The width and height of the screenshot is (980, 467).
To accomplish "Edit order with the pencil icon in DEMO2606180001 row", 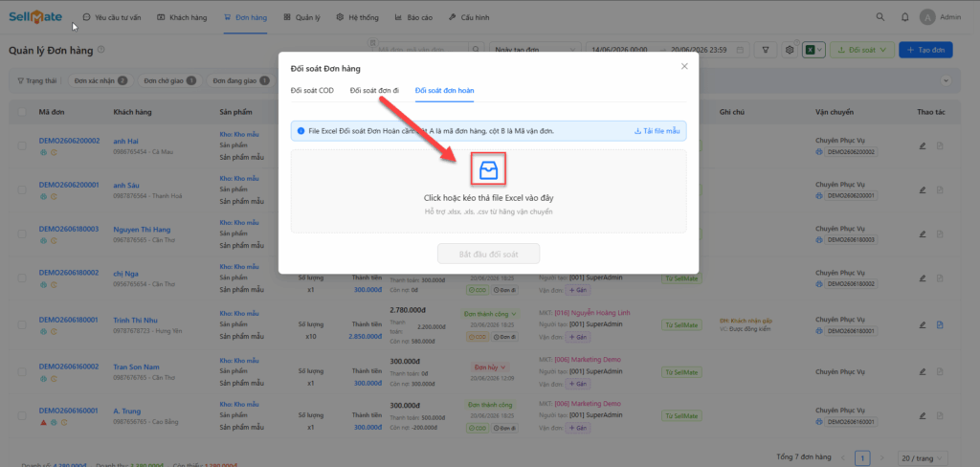I will pyautogui.click(x=923, y=324).
